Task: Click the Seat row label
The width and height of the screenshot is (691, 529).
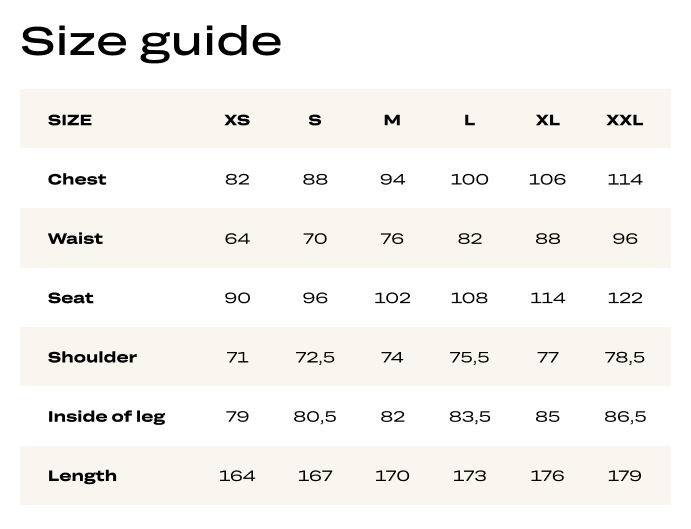Action: [x=71, y=298]
